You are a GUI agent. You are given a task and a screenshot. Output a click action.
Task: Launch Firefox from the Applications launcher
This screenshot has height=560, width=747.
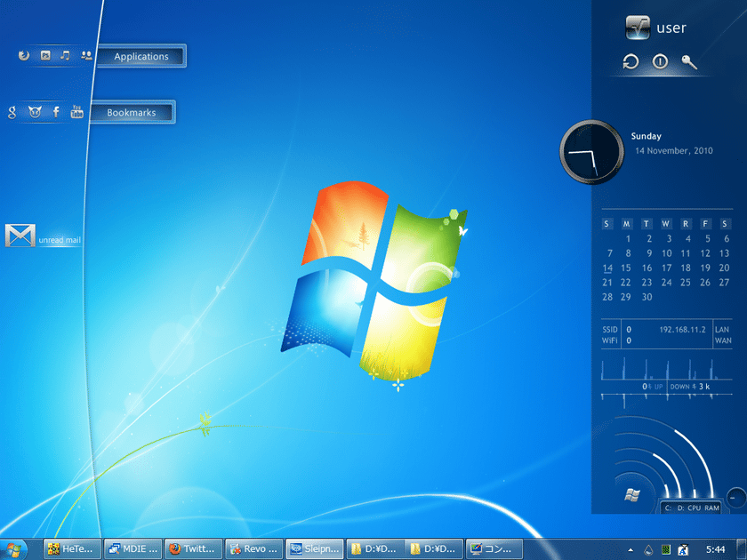click(x=24, y=56)
